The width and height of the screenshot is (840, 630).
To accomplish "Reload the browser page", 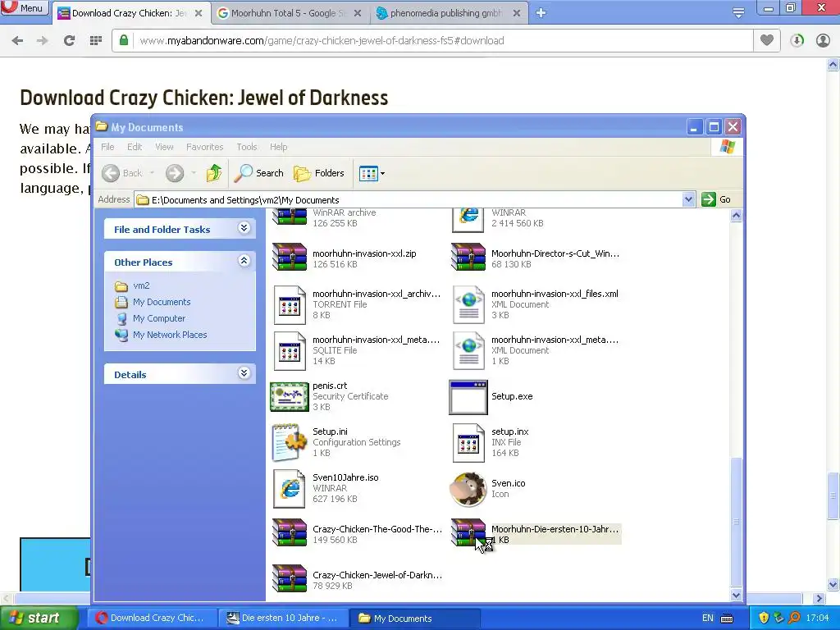I will click(x=69, y=40).
